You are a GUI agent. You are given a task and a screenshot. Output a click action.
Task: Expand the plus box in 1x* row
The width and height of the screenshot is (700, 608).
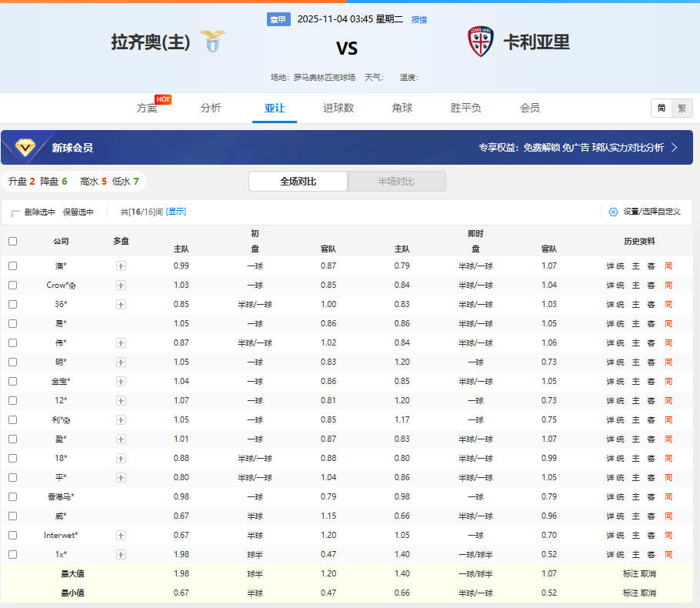121,554
